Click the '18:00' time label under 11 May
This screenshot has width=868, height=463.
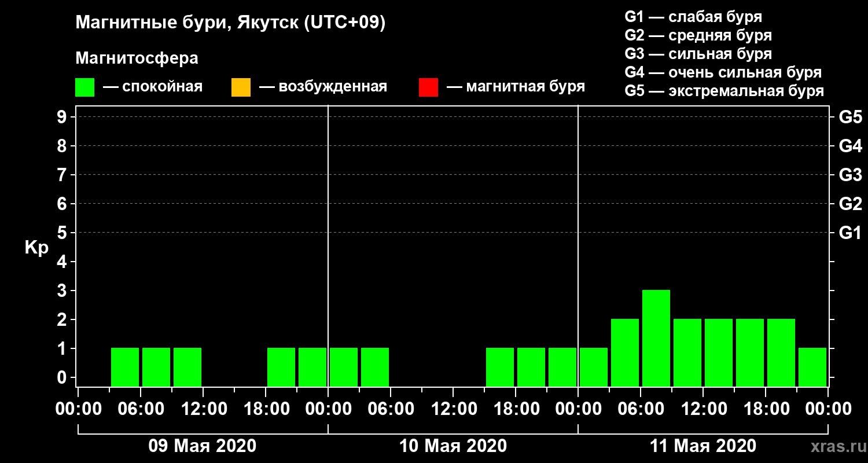pyautogui.click(x=766, y=409)
